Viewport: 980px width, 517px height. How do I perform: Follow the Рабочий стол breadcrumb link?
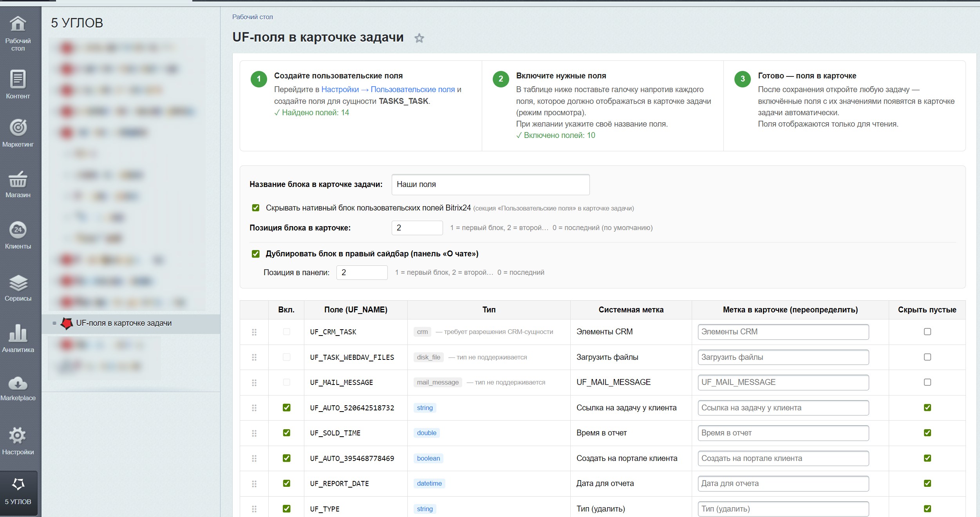click(x=252, y=17)
